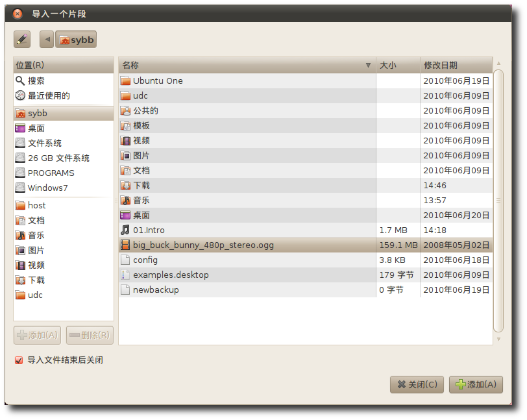Click 关闭(C) button
This screenshot has width=527, height=420.
pyautogui.click(x=417, y=384)
